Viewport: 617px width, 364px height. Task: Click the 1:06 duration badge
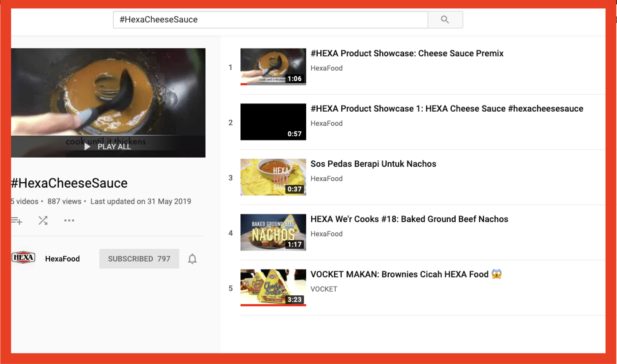click(294, 79)
